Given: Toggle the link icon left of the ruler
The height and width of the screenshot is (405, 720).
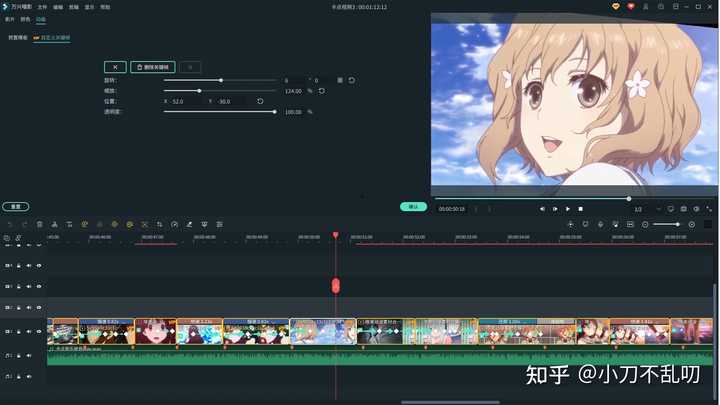Looking at the screenshot, I should (x=18, y=238).
